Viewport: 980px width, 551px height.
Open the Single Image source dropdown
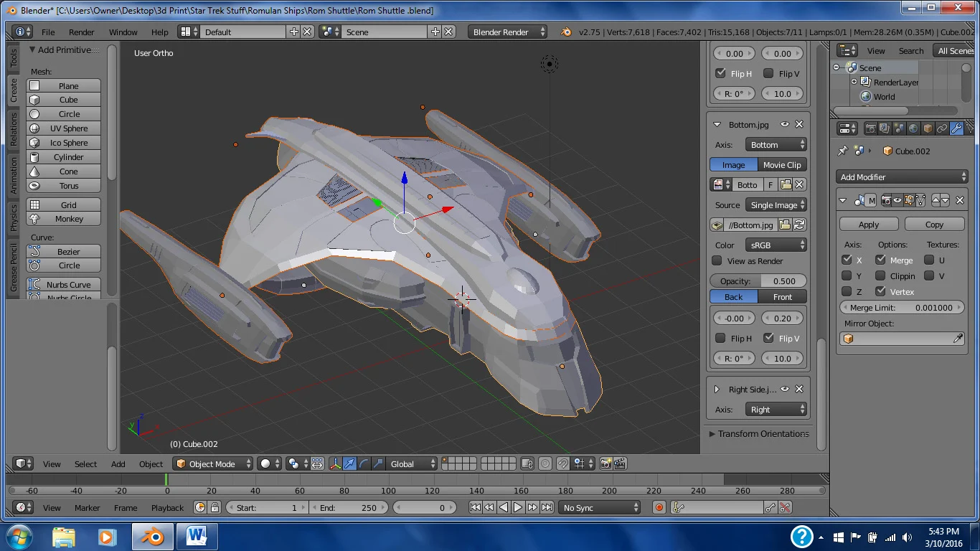click(776, 205)
